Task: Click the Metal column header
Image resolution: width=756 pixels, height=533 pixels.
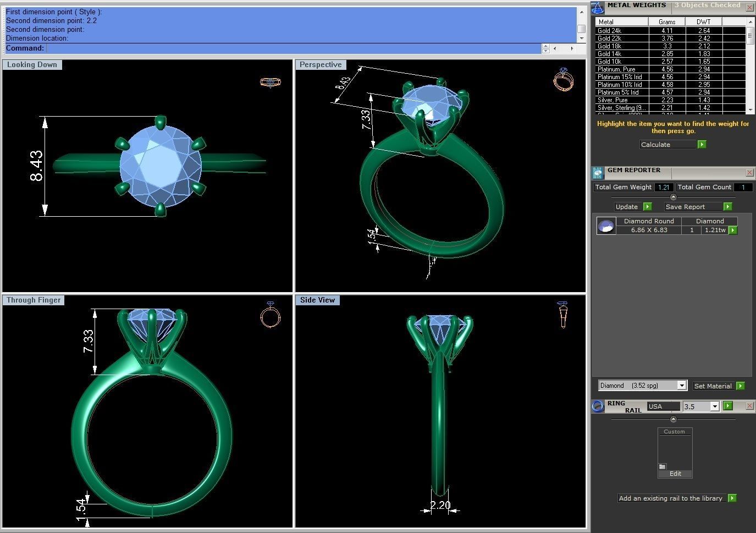Action: (622, 21)
